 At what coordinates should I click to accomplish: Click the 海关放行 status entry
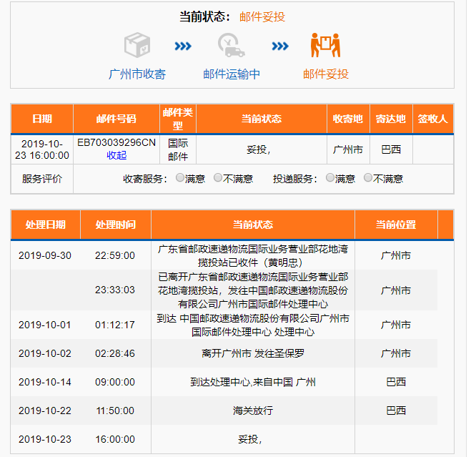tap(253, 411)
